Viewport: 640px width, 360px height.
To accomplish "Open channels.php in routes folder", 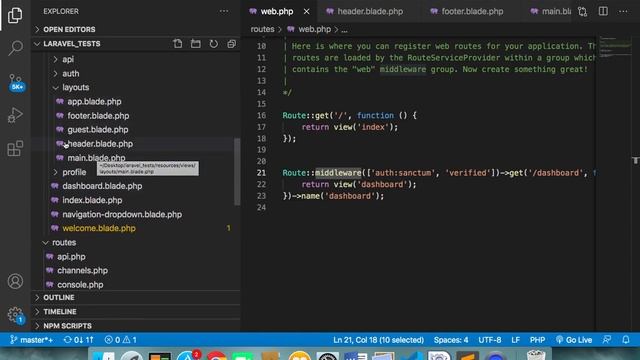I will click(x=135, y=271).
